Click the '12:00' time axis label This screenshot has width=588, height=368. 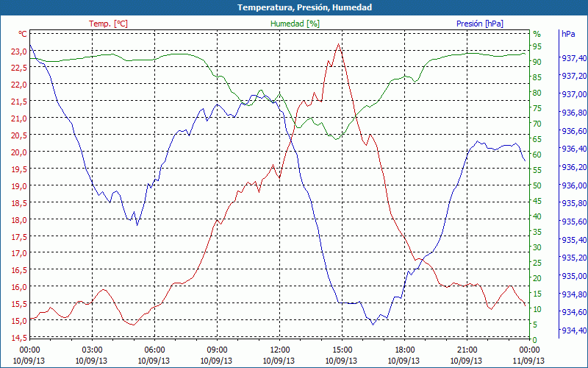(x=279, y=350)
